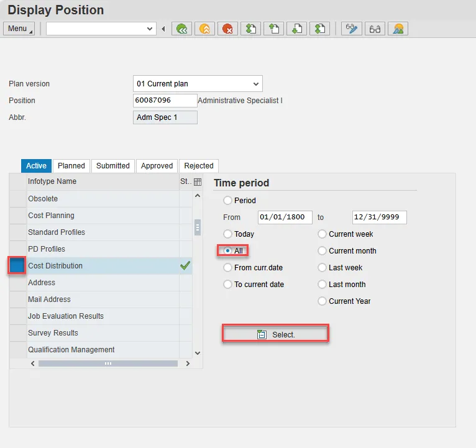Image resolution: width=476 pixels, height=448 pixels.
Task: Go to the previous page icon
Action: tap(274, 29)
